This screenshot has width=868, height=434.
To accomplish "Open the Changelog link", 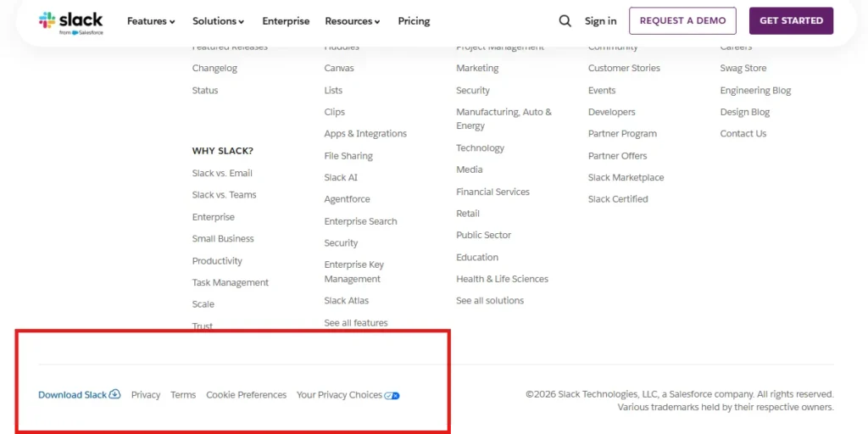I will click(x=214, y=68).
